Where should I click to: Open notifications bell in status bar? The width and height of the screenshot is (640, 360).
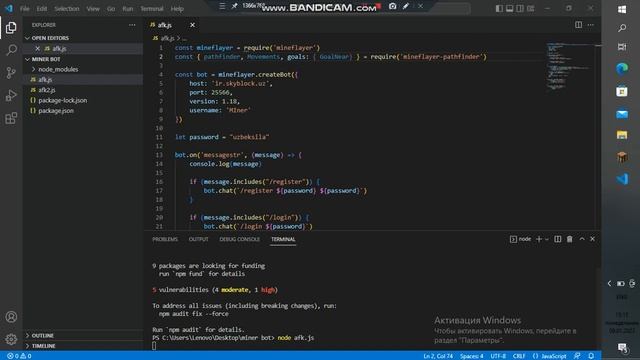point(591,356)
